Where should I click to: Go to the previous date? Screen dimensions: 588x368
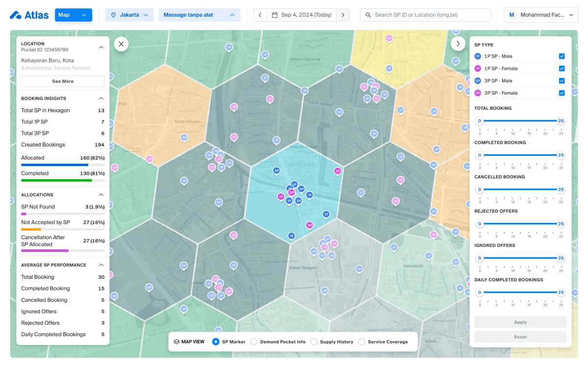coord(260,15)
